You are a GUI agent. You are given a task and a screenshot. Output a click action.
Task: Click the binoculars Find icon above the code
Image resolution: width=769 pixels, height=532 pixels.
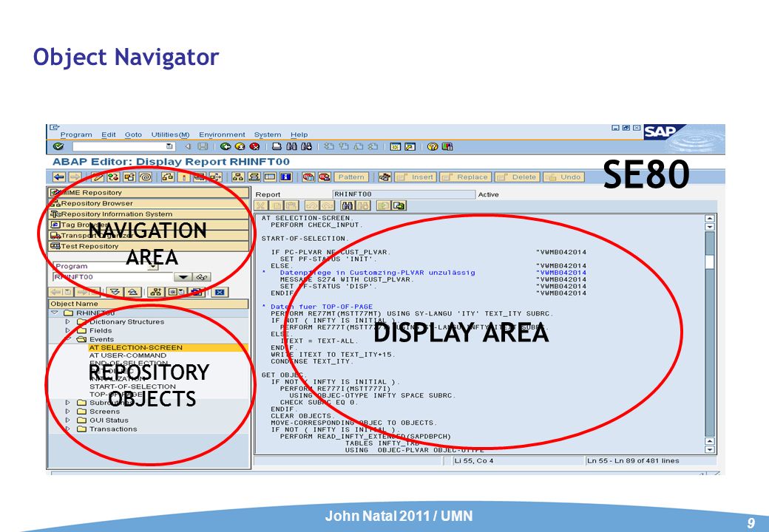pyautogui.click(x=348, y=205)
